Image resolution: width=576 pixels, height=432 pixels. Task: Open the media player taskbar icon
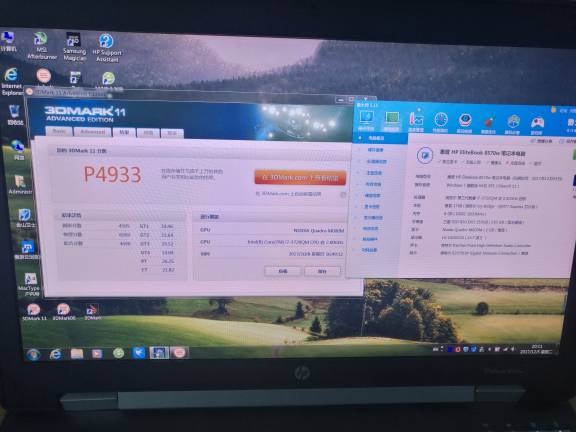tap(97, 354)
